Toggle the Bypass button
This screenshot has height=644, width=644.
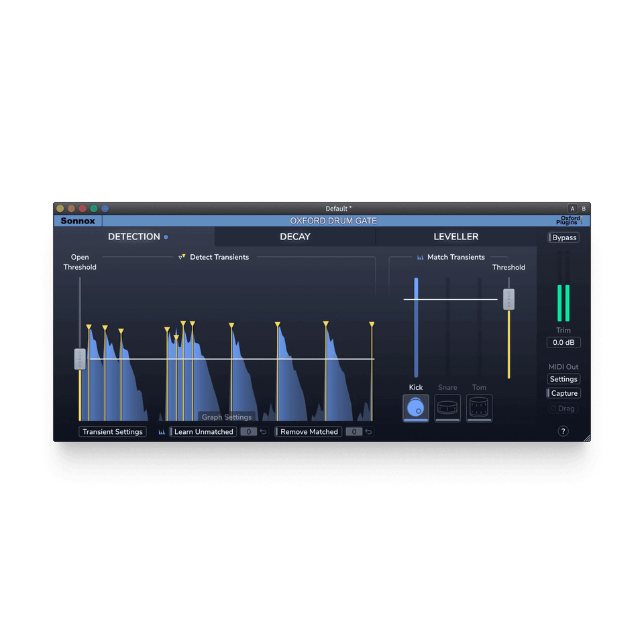pos(563,237)
